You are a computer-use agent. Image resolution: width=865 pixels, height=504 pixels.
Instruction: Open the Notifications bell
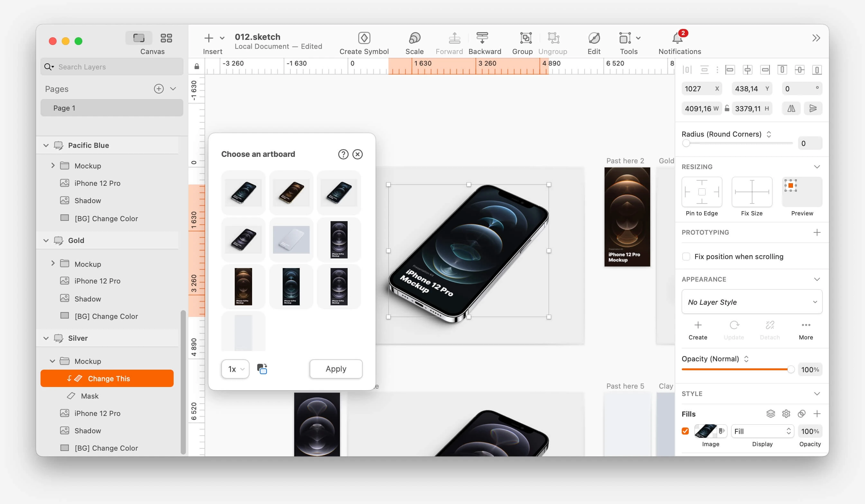click(x=677, y=39)
